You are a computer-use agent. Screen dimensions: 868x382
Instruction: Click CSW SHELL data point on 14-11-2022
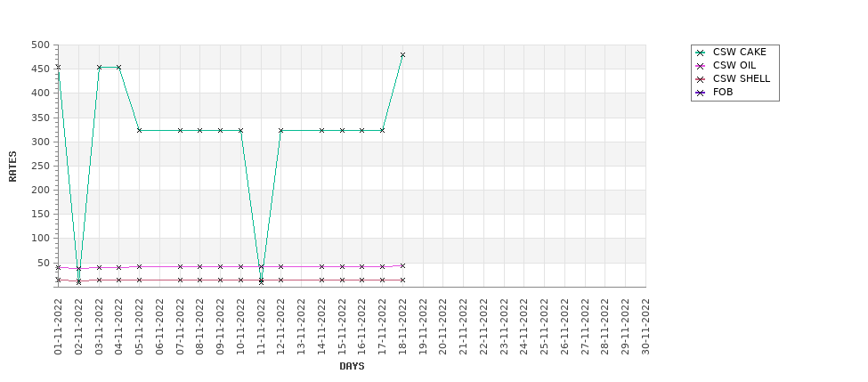321,280
